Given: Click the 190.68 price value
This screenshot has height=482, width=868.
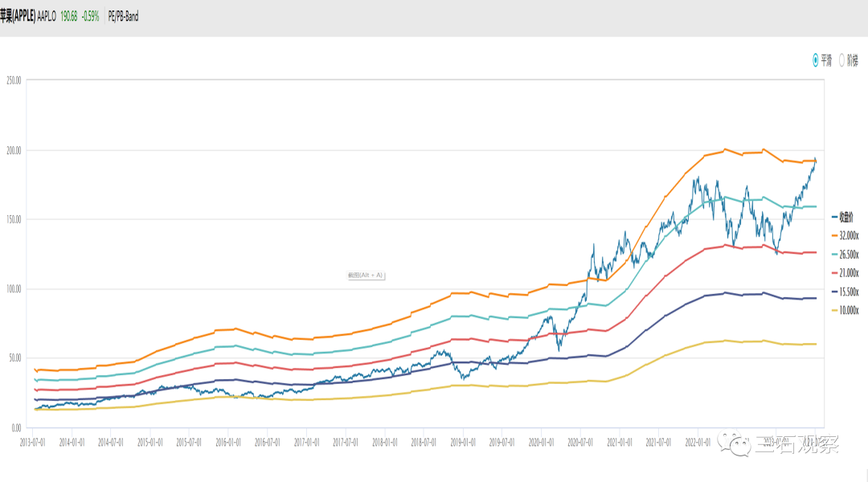Looking at the screenshot, I should point(68,17).
